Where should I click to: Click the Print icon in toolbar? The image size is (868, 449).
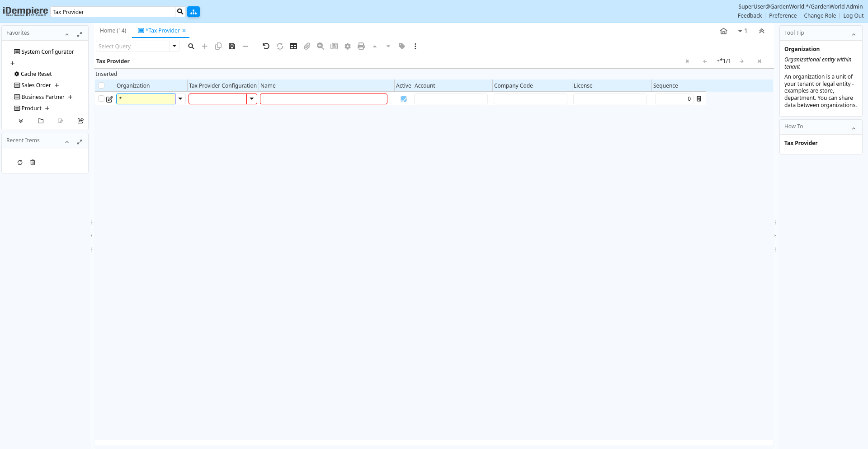(361, 46)
